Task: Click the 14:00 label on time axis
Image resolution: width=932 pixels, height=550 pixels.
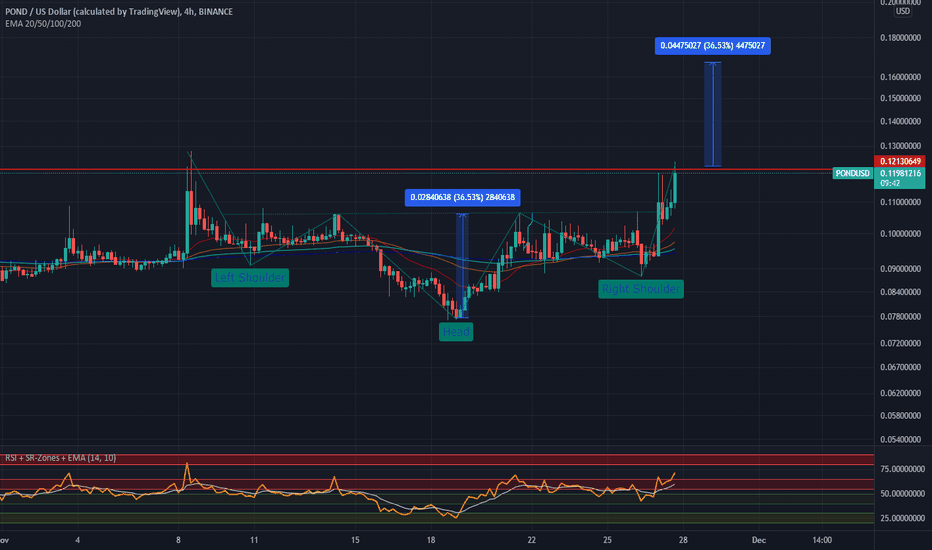Action: (822, 540)
